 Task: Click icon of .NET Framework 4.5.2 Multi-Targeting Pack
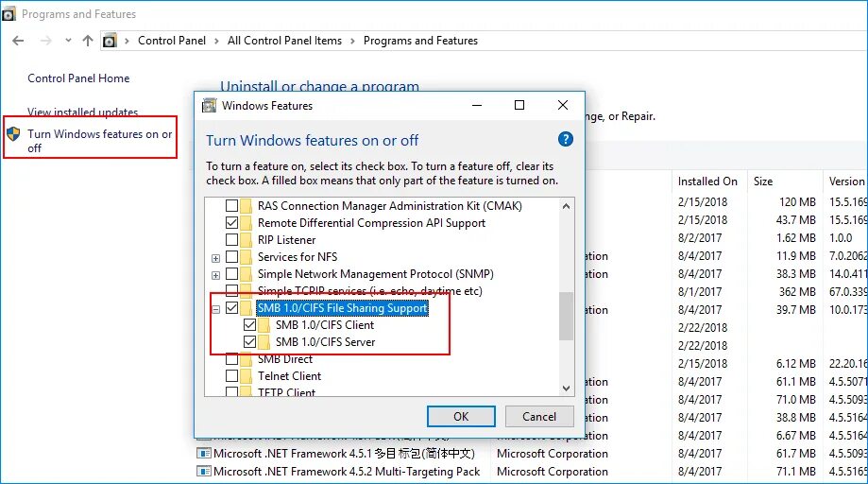[x=204, y=472]
